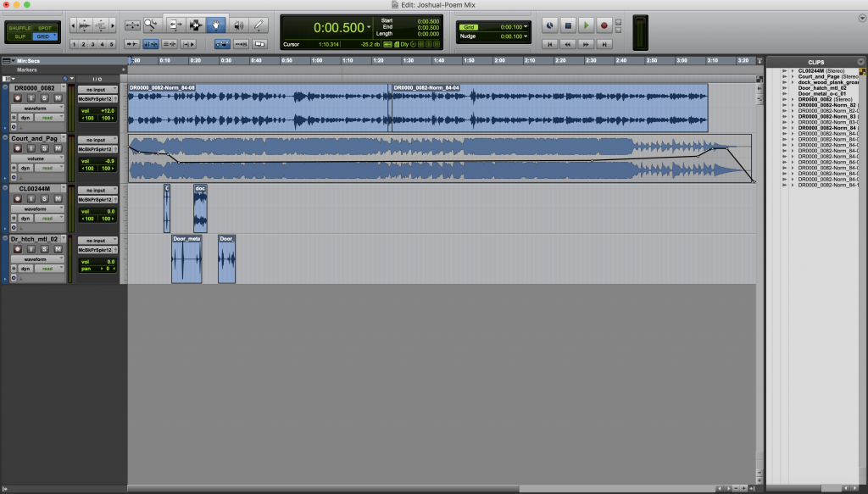
Task: Click DR0000_0082 volume field +12.0
Action: click(x=97, y=111)
